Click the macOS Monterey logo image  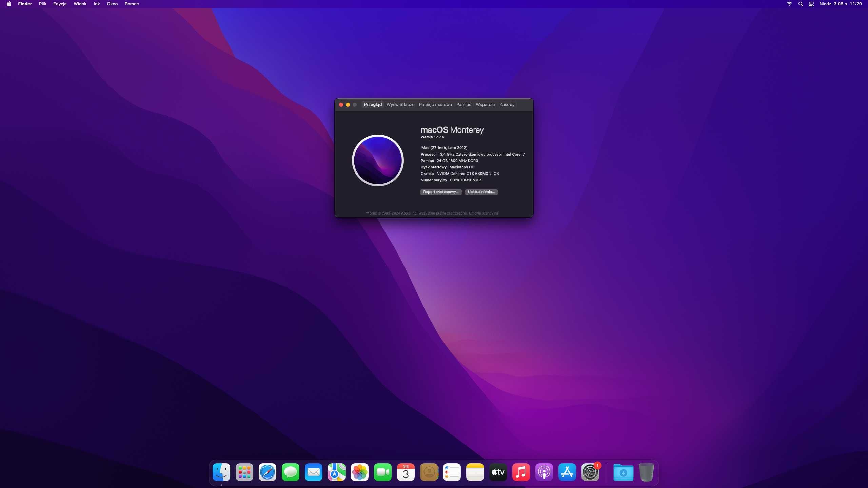[378, 160]
